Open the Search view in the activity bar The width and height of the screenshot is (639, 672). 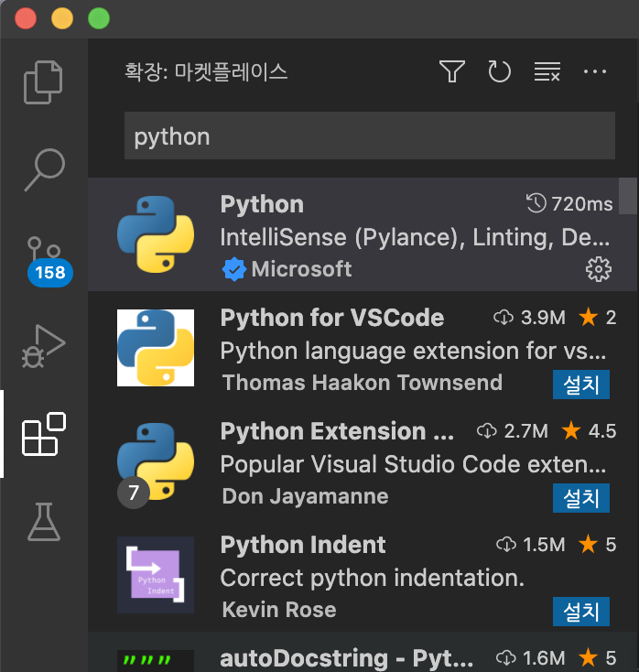click(45, 169)
